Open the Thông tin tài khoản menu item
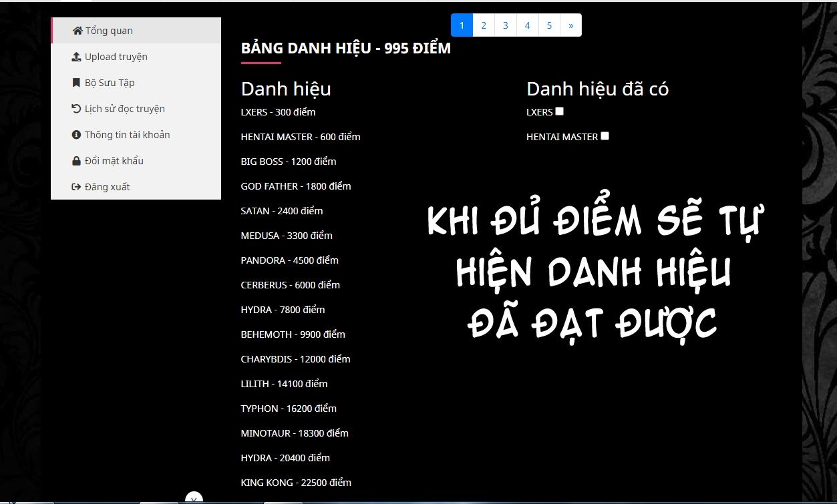This screenshot has width=837, height=504. [127, 135]
